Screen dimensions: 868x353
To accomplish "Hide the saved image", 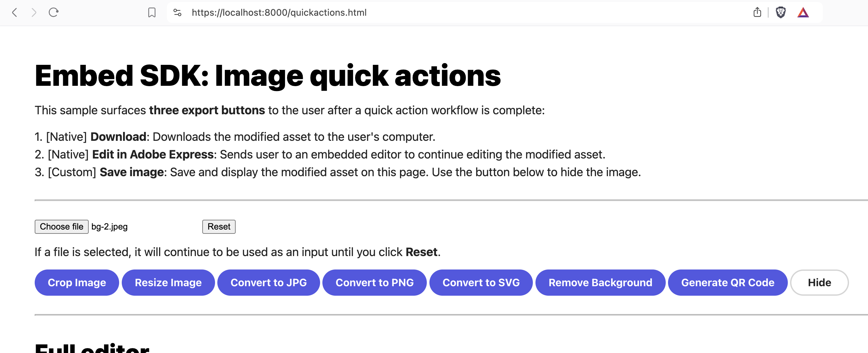I will (819, 283).
